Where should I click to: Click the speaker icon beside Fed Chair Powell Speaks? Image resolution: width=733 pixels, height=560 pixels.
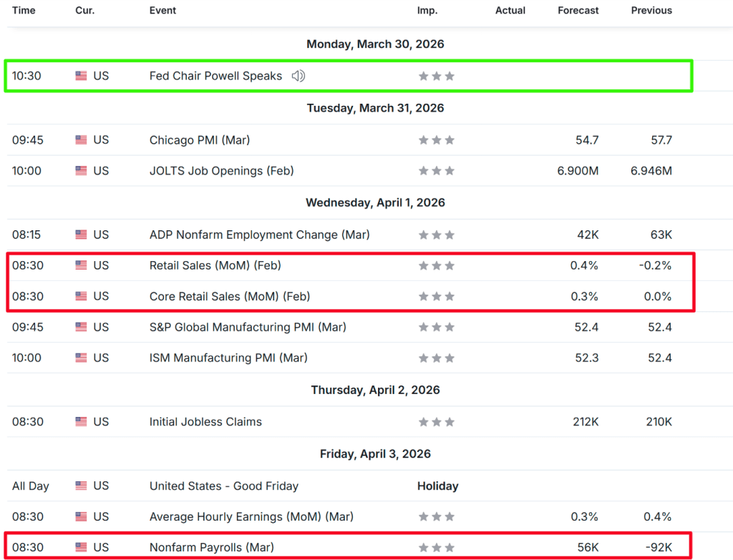coord(298,76)
